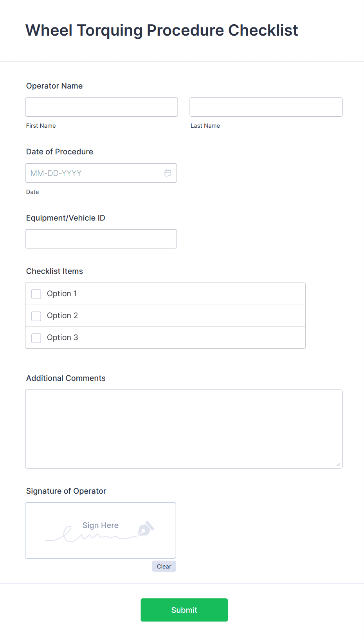
Task: Click the Last Name input field
Action: (x=266, y=107)
